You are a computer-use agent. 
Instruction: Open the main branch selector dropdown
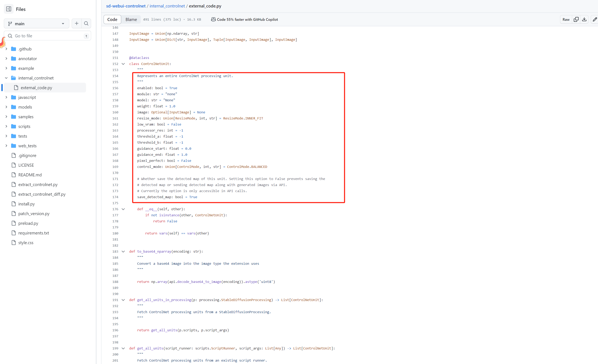tap(36, 24)
